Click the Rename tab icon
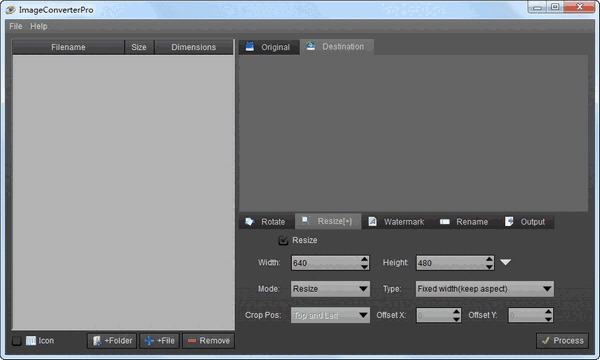 (x=445, y=222)
